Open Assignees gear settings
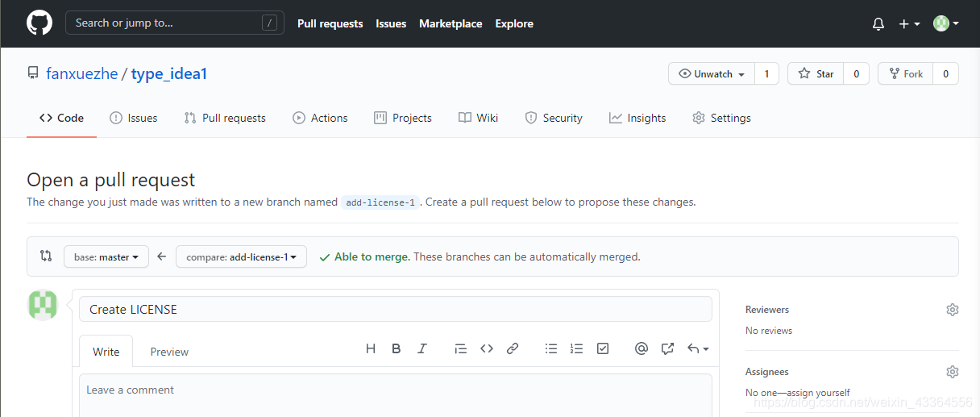Screen dimensions: 980x417 tap(953, 372)
